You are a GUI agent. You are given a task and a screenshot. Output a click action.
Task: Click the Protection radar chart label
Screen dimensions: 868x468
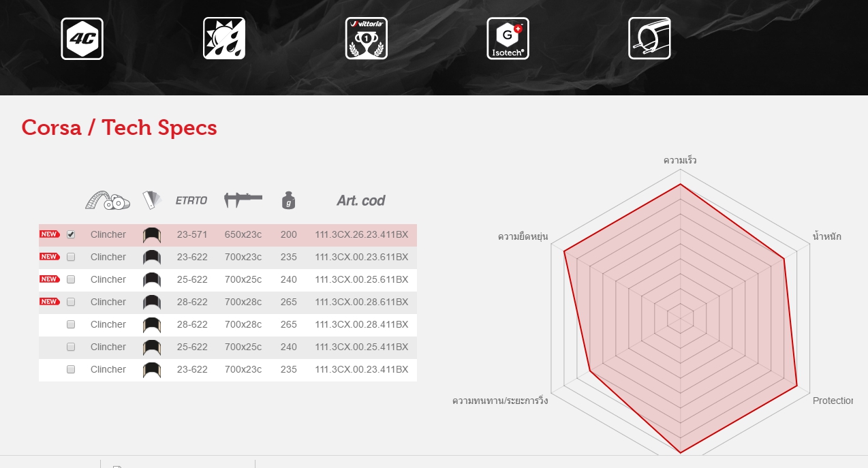click(x=833, y=401)
